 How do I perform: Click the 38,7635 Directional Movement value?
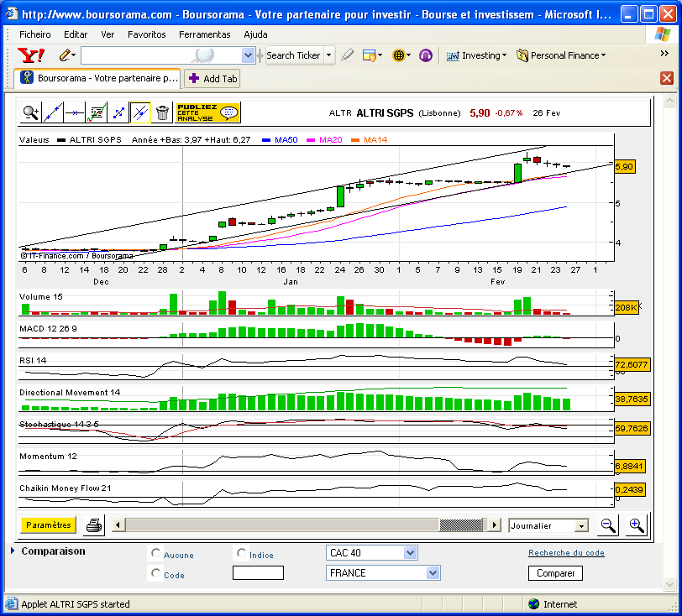click(632, 399)
